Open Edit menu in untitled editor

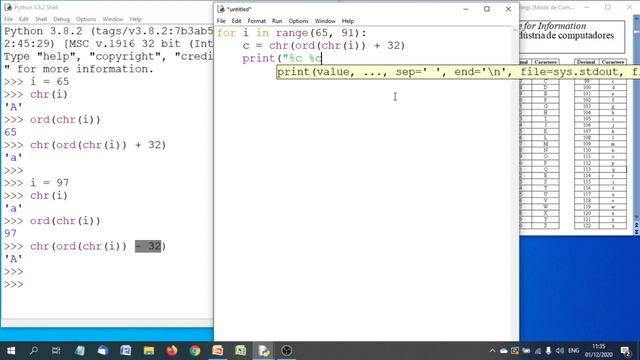(x=237, y=21)
